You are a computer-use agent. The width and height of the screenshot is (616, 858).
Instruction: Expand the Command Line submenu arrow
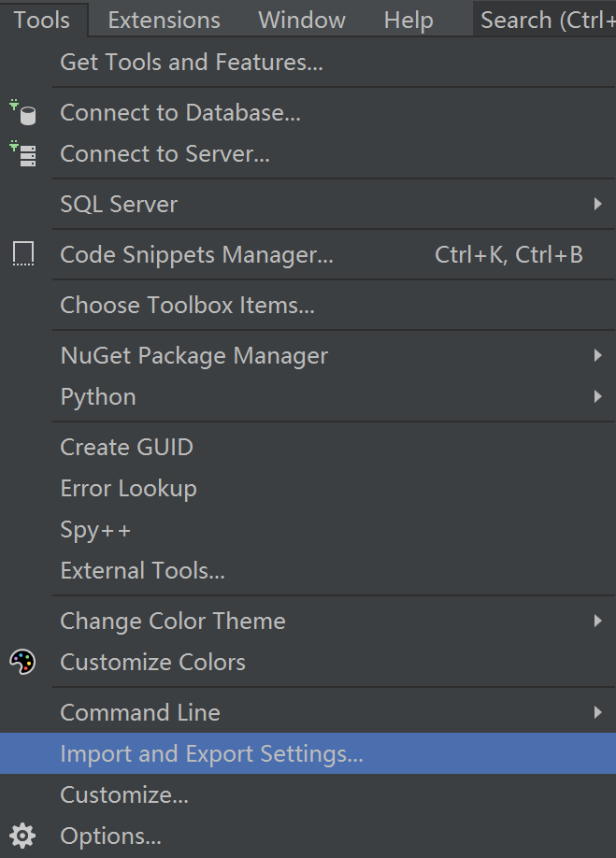pos(598,712)
